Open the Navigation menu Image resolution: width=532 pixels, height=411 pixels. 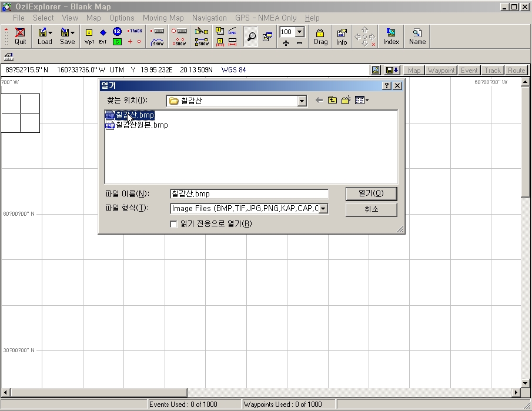[x=209, y=18]
